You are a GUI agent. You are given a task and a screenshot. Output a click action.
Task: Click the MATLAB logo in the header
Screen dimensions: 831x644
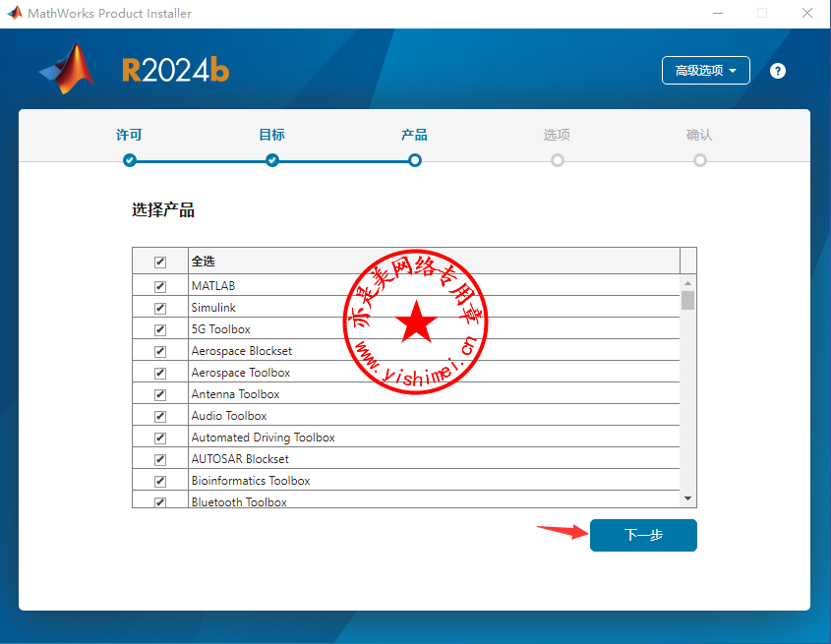67,70
